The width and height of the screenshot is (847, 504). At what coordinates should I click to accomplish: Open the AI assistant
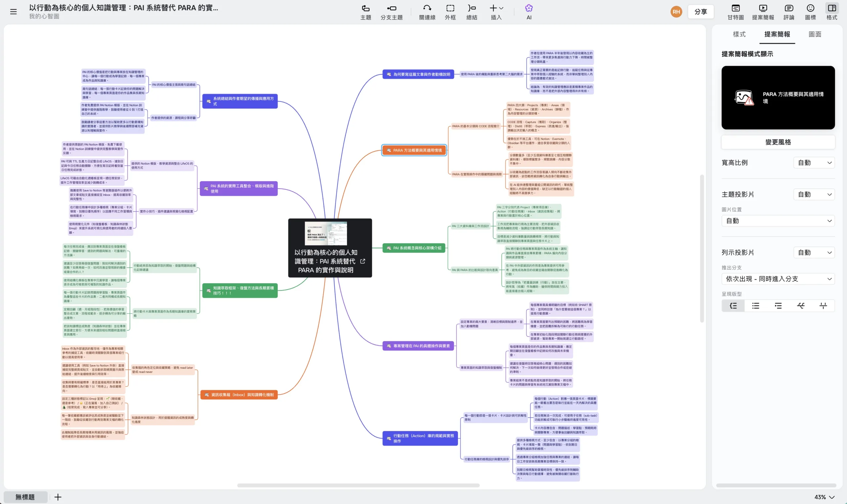click(x=529, y=11)
